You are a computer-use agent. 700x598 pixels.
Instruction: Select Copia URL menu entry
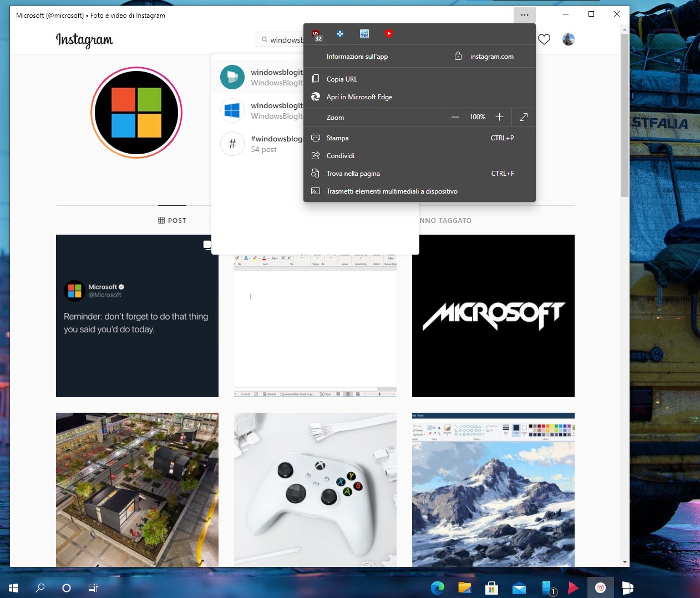point(419,79)
